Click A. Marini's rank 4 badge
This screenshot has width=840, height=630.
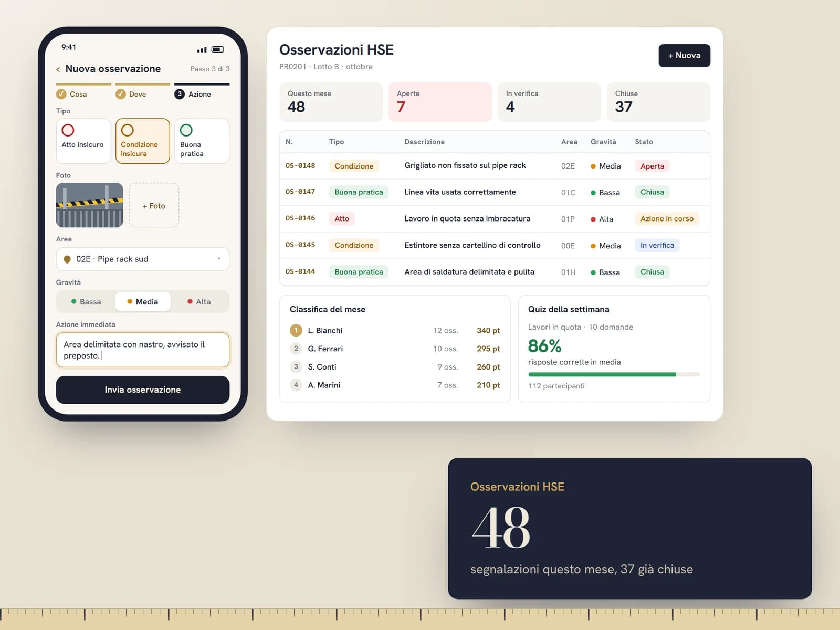[x=296, y=385]
